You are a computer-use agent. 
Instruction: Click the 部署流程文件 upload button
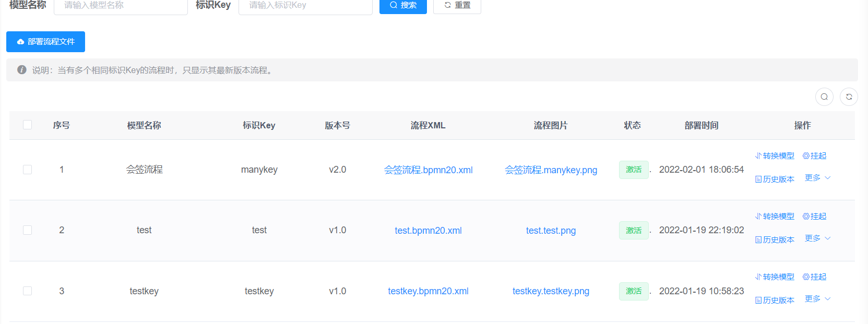pos(45,42)
